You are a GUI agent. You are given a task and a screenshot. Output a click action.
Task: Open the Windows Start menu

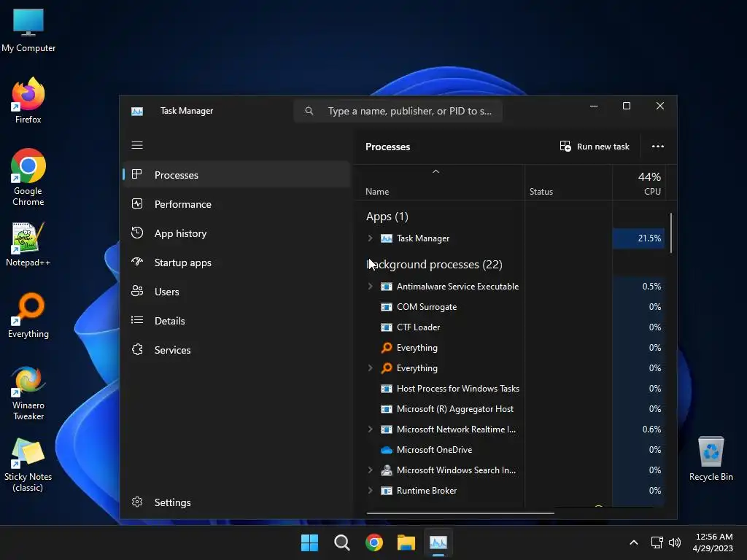309,542
